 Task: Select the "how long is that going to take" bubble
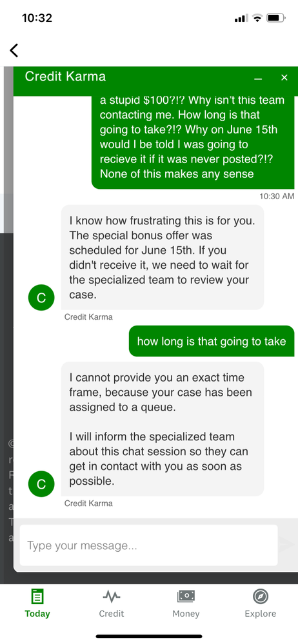pyautogui.click(x=212, y=341)
